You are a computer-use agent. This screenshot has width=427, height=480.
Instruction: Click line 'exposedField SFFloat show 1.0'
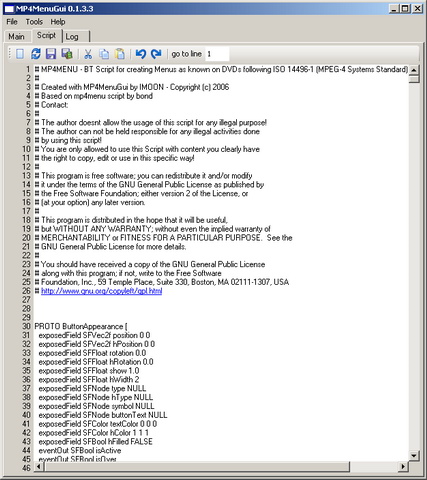(89, 371)
